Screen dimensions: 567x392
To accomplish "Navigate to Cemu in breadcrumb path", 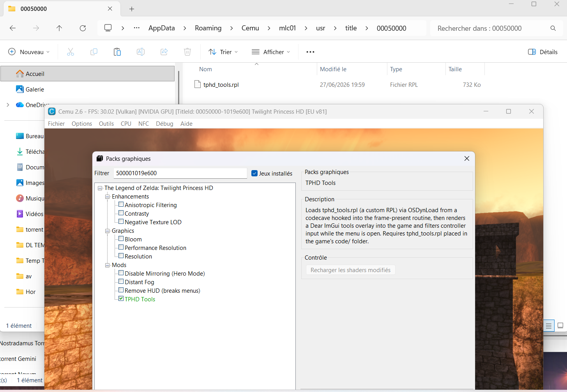I will click(x=250, y=28).
